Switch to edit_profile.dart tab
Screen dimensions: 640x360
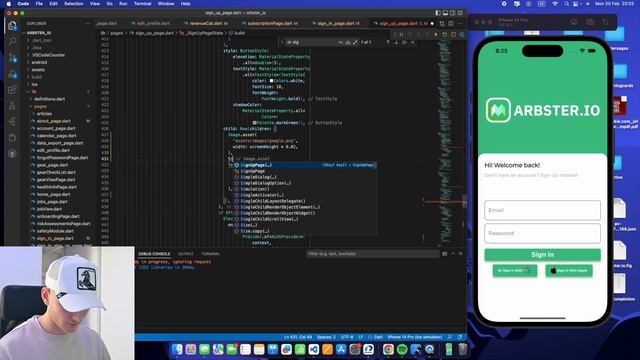[153, 24]
